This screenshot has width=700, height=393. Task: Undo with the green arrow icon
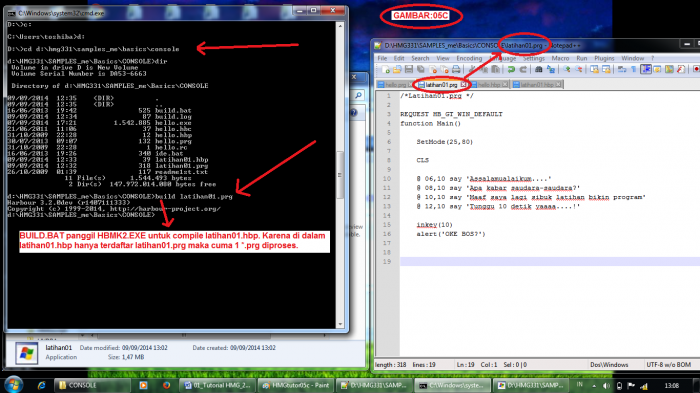(x=511, y=69)
